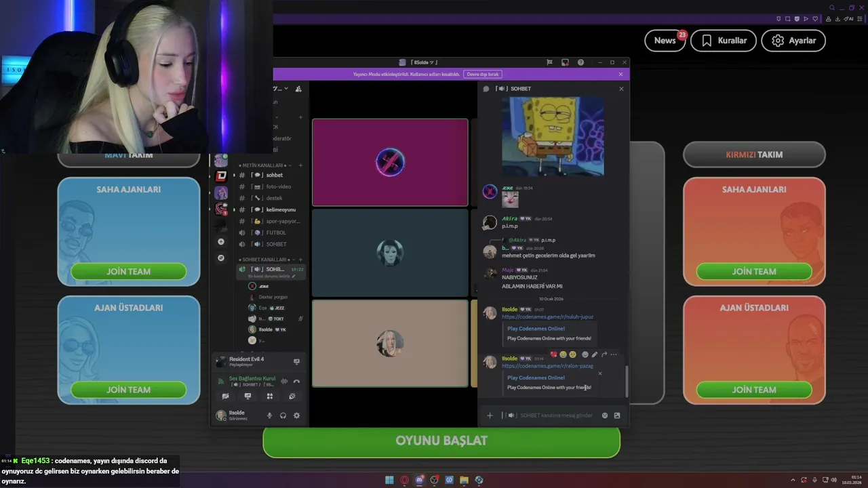Open the codenames.game/r/ralon-pazag link
The image size is (868, 488).
coord(547,366)
